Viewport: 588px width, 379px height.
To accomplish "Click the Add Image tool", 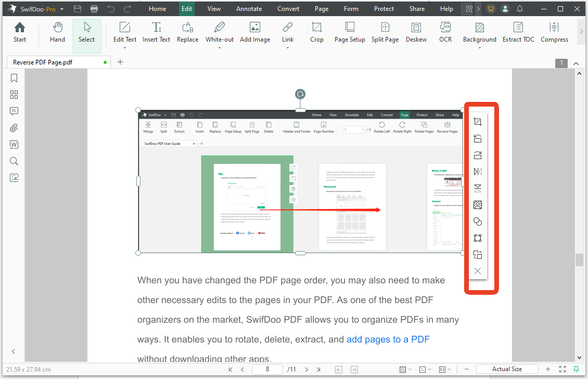I will [255, 33].
